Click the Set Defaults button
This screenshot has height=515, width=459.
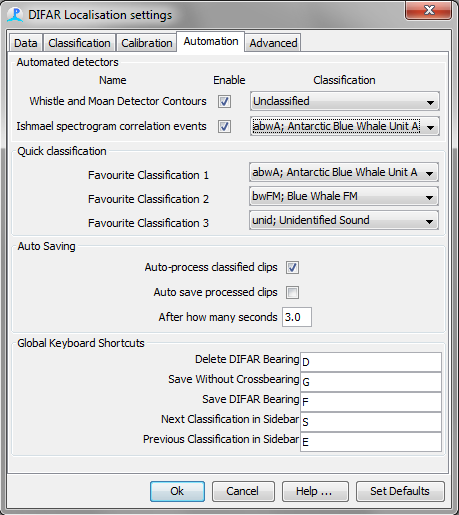pyautogui.click(x=400, y=491)
